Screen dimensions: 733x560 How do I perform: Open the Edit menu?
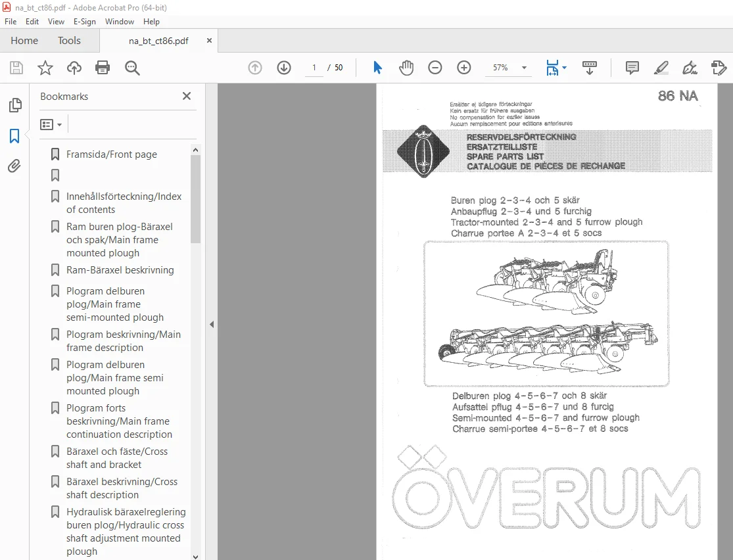(x=32, y=22)
